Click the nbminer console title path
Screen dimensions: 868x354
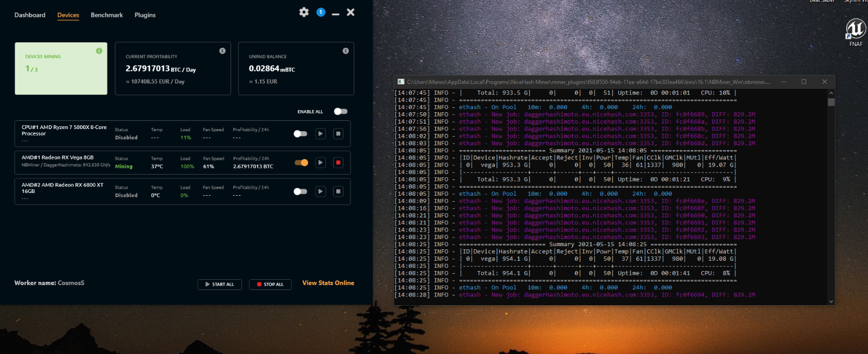589,82
